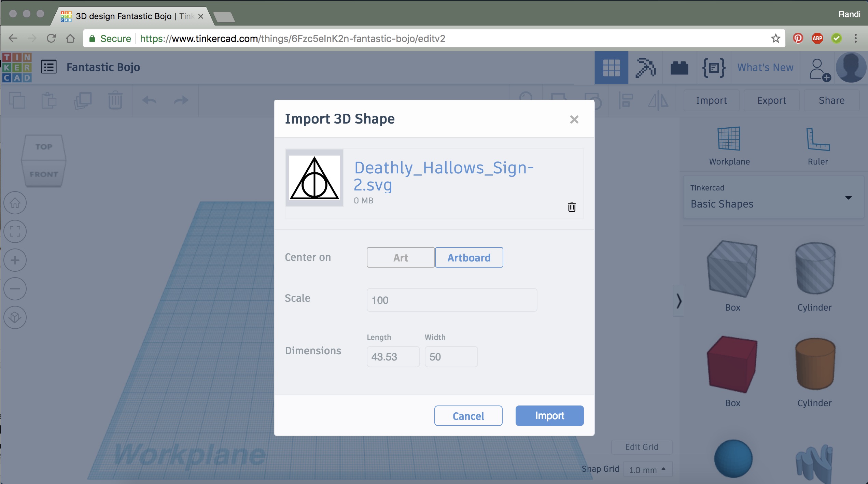The height and width of the screenshot is (484, 868).
Task: Click the Home view icon
Action: click(x=15, y=203)
